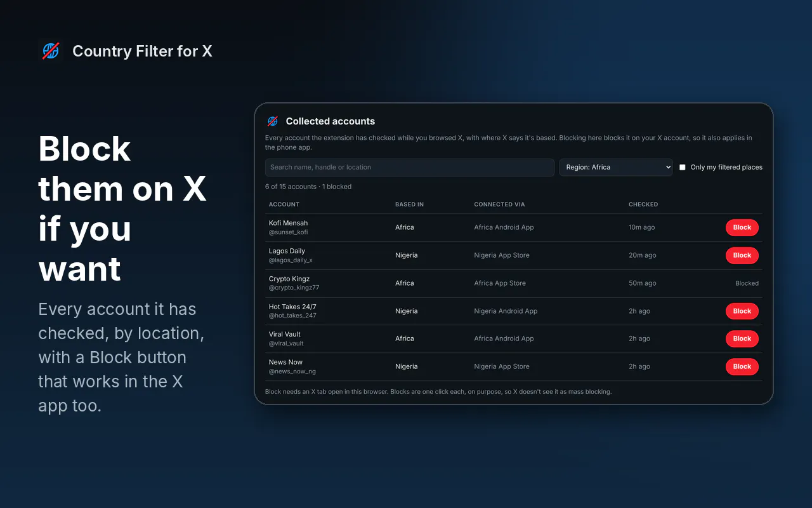Click the Collected accounts panel title
Viewport: 812px width, 508px height.
tap(331, 121)
